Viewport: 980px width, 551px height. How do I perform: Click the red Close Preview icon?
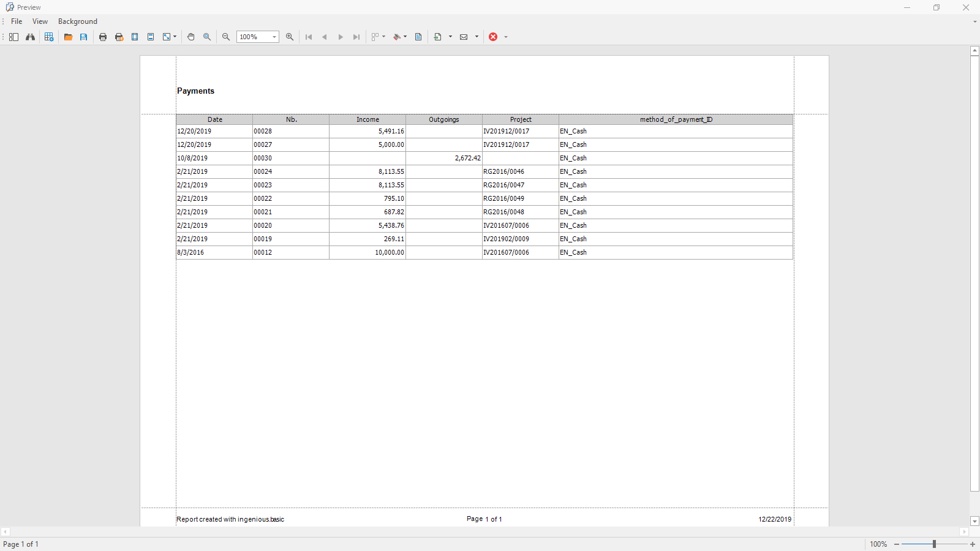point(493,37)
